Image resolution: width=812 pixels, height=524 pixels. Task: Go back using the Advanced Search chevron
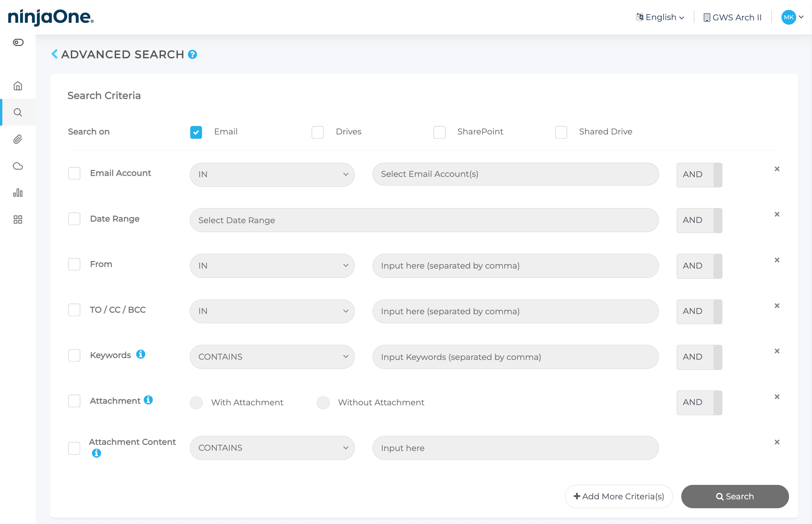pyautogui.click(x=55, y=54)
